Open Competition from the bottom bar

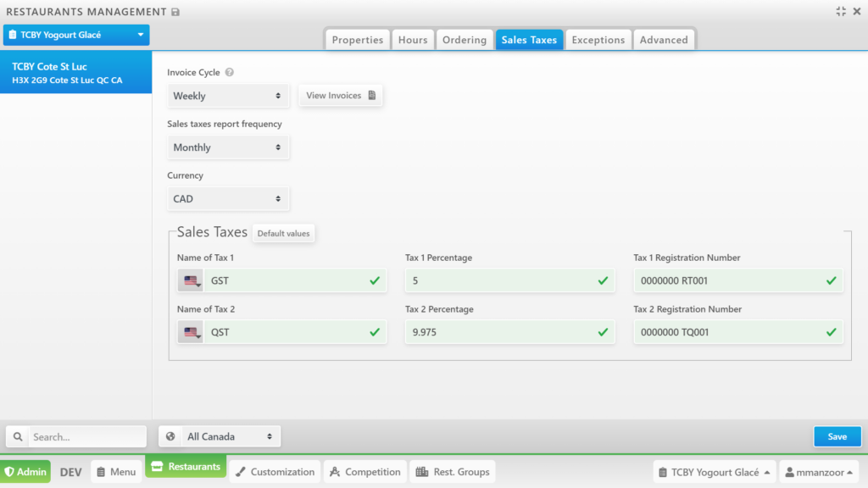pyautogui.click(x=364, y=472)
